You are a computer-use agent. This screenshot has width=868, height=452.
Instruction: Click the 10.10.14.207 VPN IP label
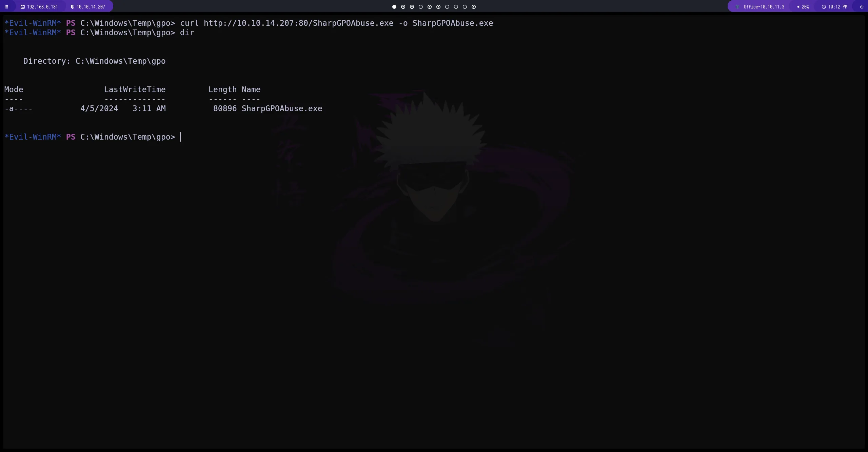91,7
